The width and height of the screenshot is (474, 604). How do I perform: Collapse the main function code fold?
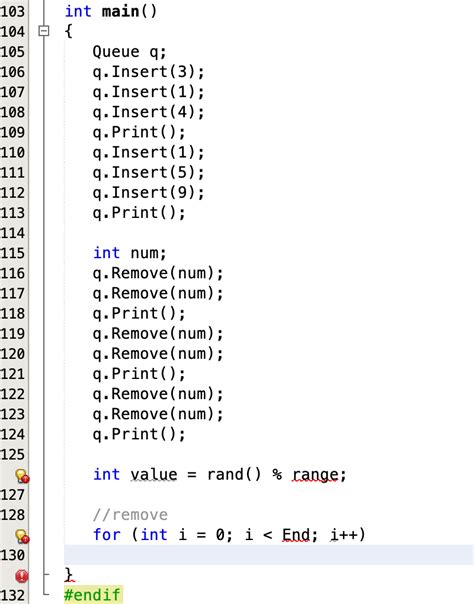pyautogui.click(x=44, y=30)
